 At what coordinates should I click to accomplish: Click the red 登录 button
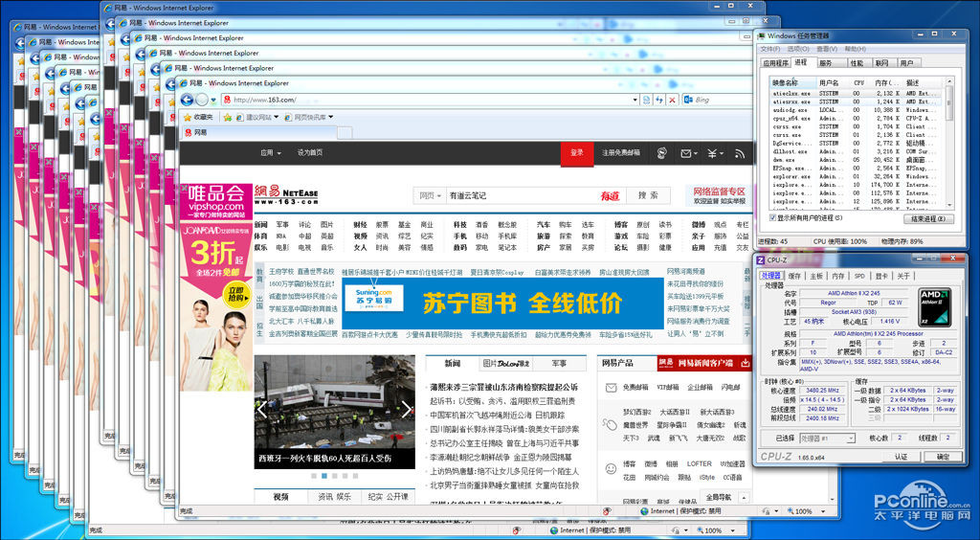click(577, 153)
